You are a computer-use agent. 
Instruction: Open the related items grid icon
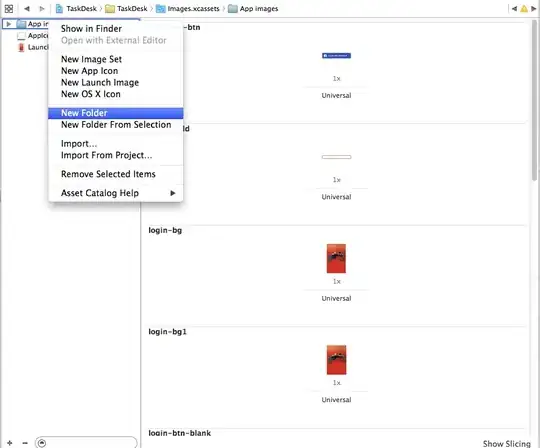point(9,9)
